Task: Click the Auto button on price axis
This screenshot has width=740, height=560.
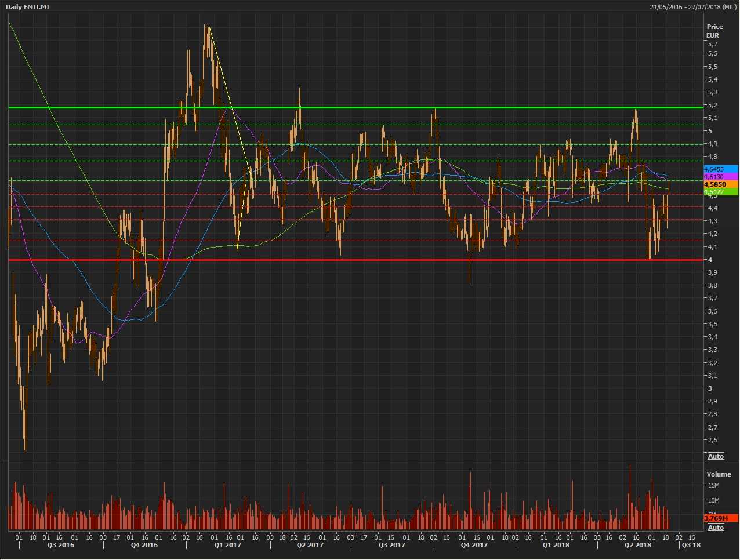Action: coord(716,456)
